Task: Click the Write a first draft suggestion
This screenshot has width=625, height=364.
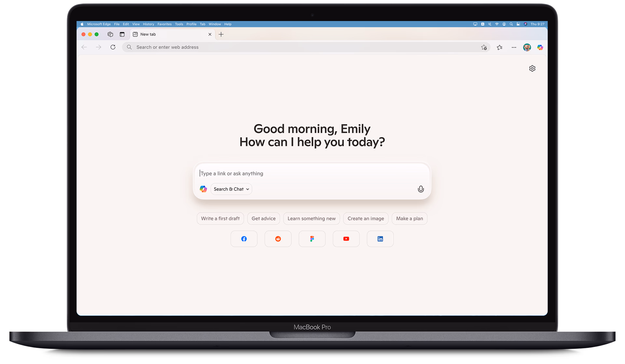Action: [220, 218]
